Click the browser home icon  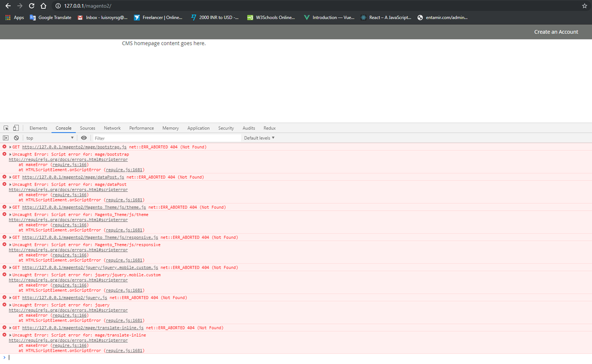tap(43, 5)
